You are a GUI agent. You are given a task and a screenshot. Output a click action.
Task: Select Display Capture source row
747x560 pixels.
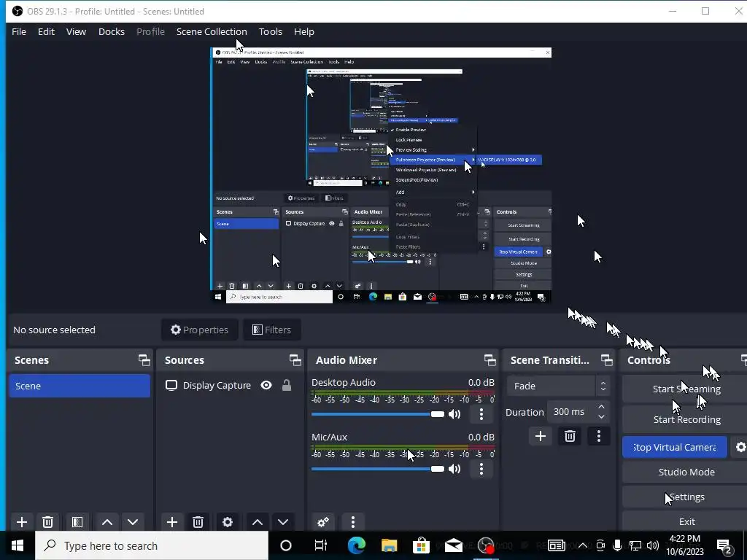coord(231,385)
